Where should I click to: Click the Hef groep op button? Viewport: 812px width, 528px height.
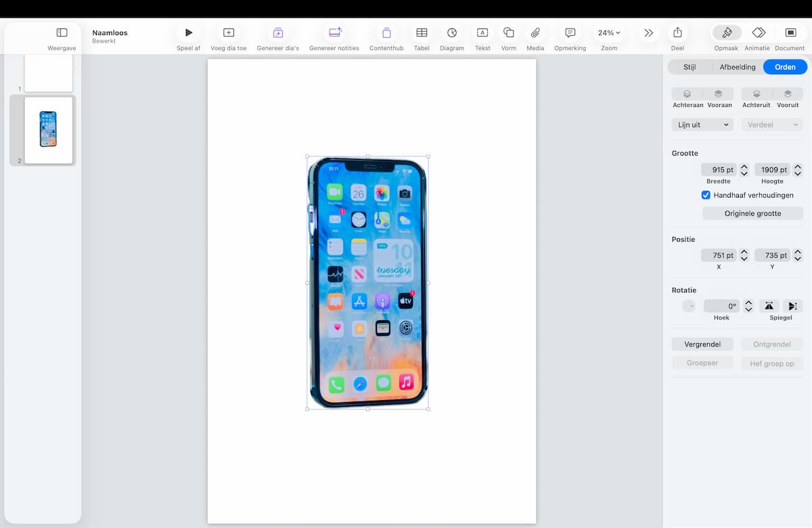772,364
